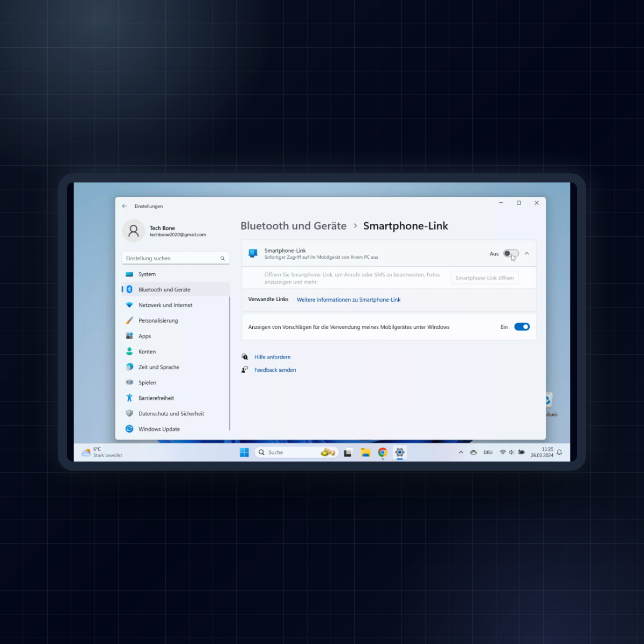Open Weitere Informationen zu Smartphone-Link link
The image size is (644, 644).
coord(348,300)
